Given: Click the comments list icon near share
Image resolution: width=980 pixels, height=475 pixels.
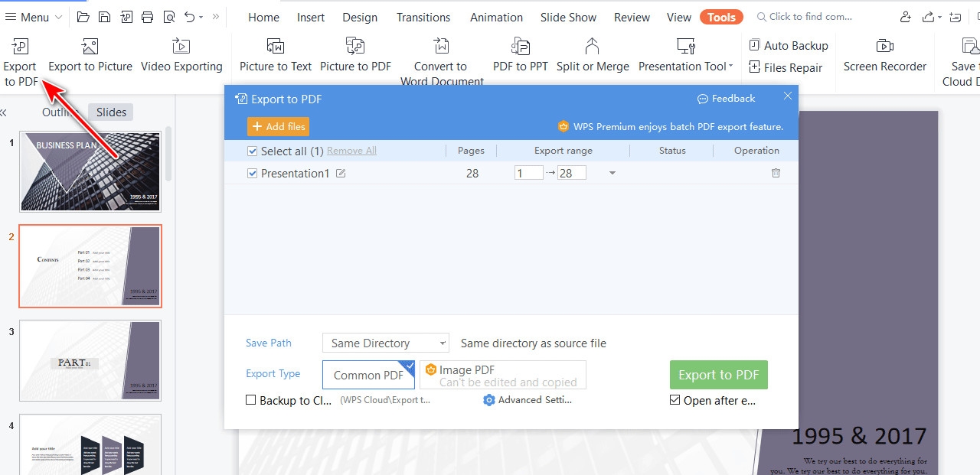Looking at the screenshot, I should [955, 17].
